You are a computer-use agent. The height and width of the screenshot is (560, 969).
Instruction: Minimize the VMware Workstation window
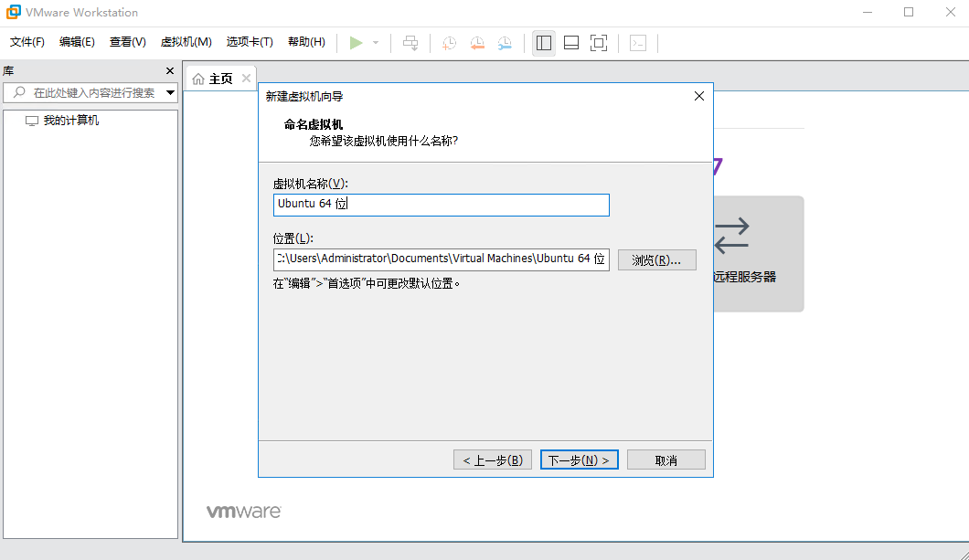(868, 13)
